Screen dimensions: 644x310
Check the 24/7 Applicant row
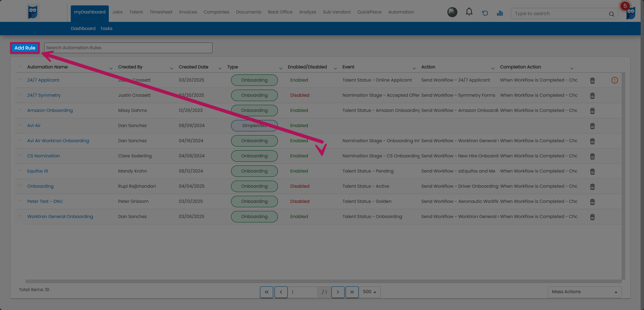coord(20,79)
